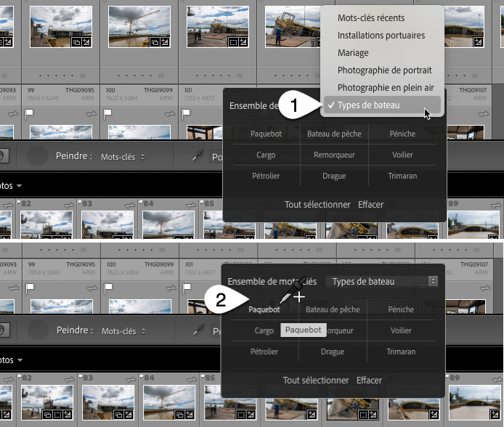Click the highlighted 'Paquebot' keyword in the lower panel
504x427 pixels.
click(264, 309)
